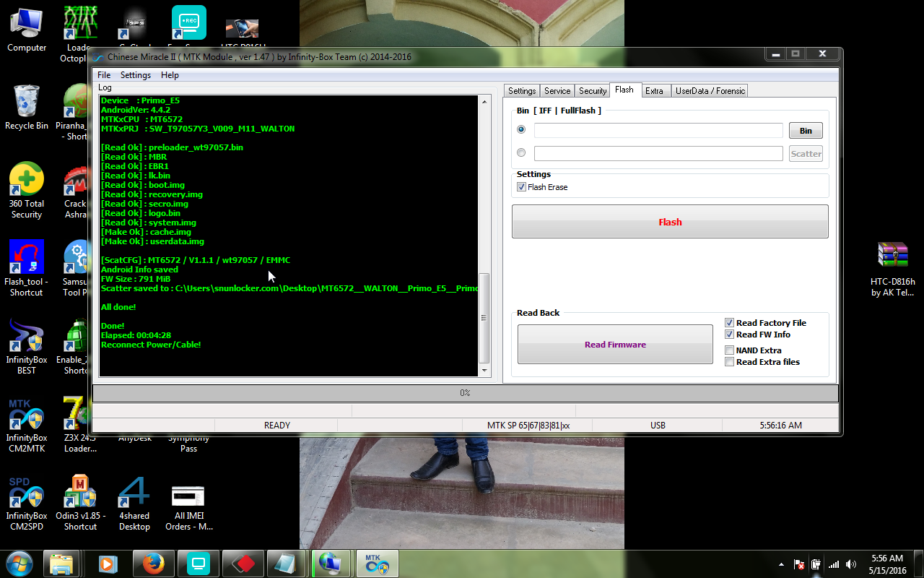Click MTK SP 65|67|83|81|xx status text

click(x=528, y=426)
